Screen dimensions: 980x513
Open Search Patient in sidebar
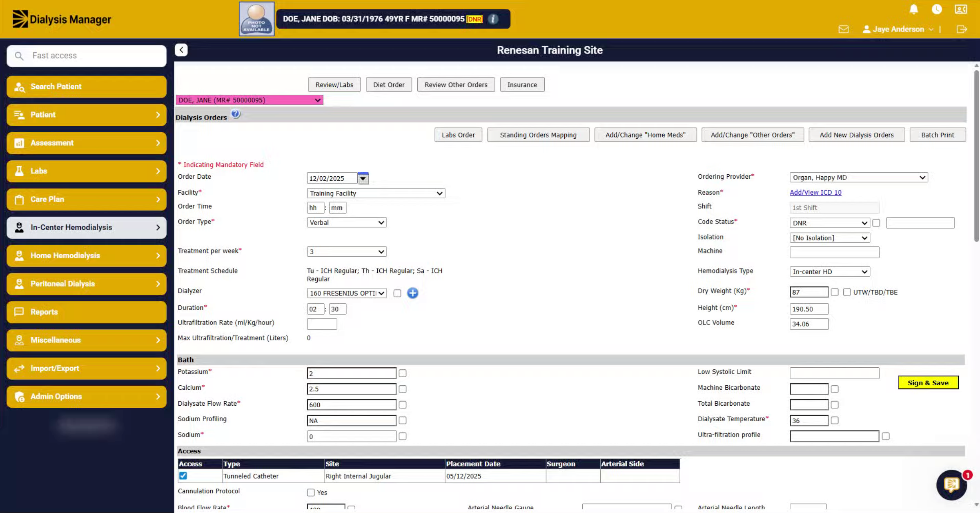pos(87,87)
